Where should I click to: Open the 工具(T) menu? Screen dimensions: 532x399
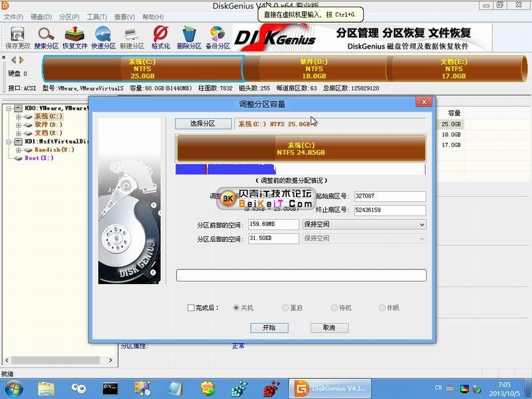96,17
